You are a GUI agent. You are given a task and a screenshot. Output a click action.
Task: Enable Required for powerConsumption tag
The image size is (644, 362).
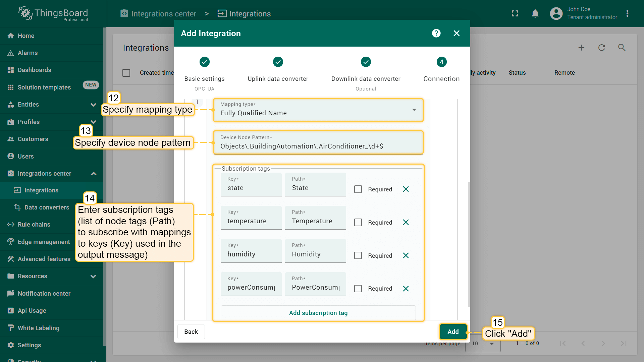358,289
